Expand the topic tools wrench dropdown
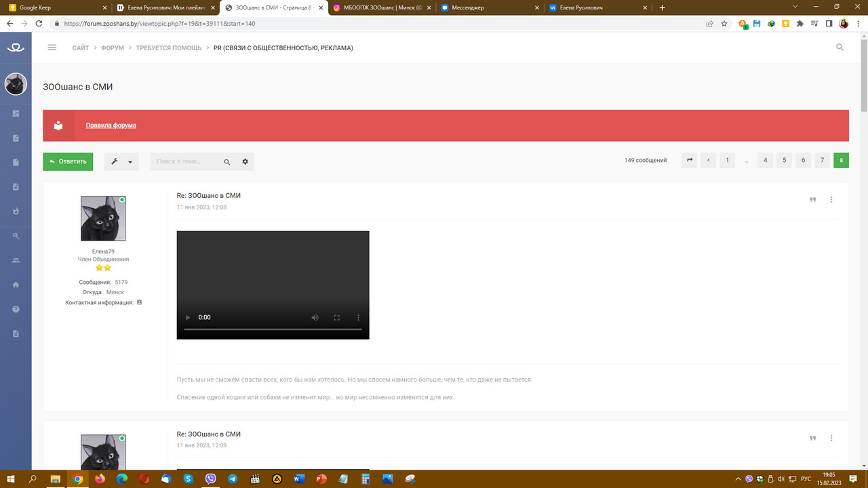Viewport: 868px width, 488px height. (x=121, y=162)
